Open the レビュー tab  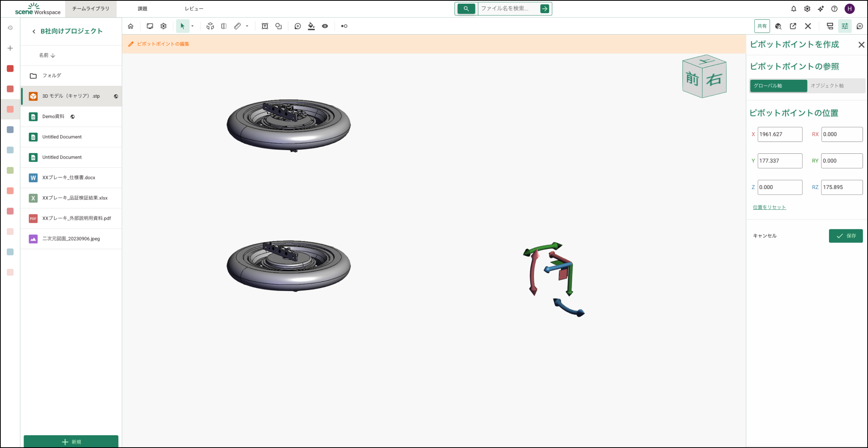coord(194,9)
